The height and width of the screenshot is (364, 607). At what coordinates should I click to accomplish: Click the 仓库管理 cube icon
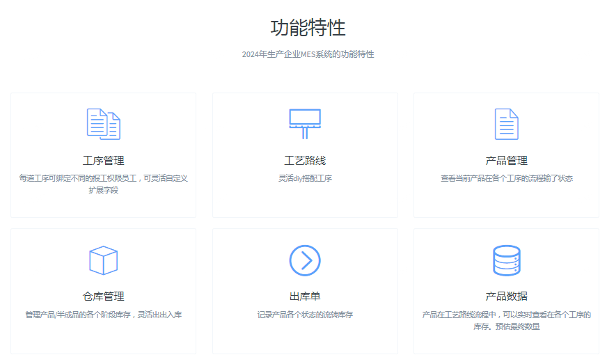pos(103,260)
